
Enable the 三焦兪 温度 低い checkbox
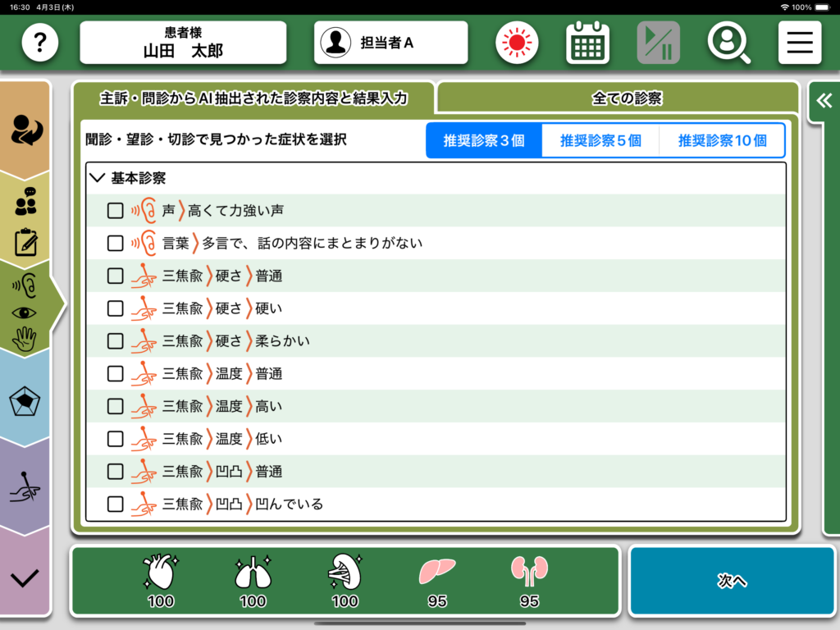coord(116,439)
